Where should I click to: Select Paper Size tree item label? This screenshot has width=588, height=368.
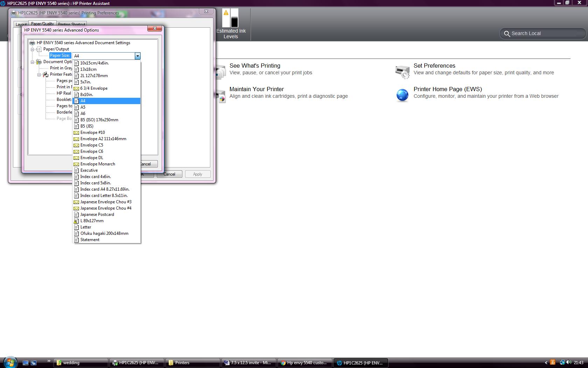[x=60, y=55]
